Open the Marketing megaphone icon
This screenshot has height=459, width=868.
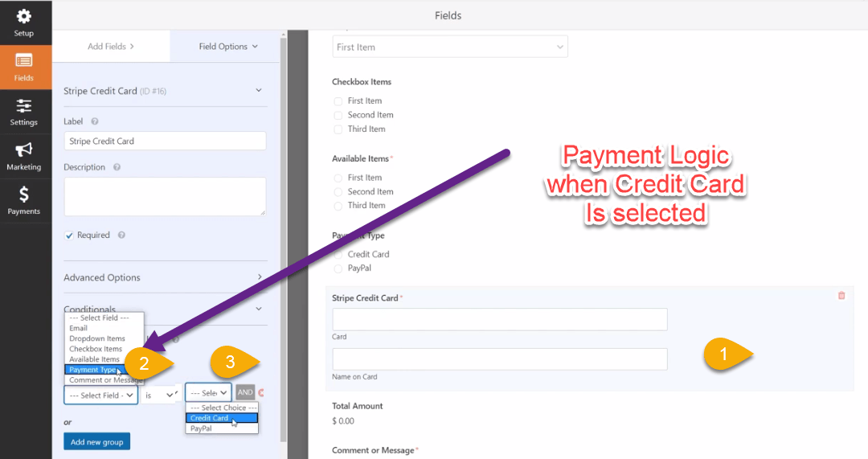coord(24,150)
